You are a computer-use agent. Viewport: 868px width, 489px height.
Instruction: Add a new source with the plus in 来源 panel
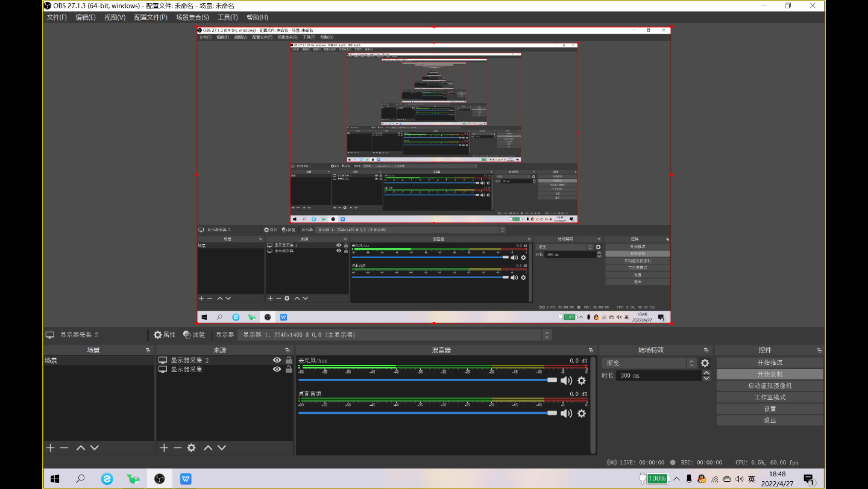click(164, 448)
